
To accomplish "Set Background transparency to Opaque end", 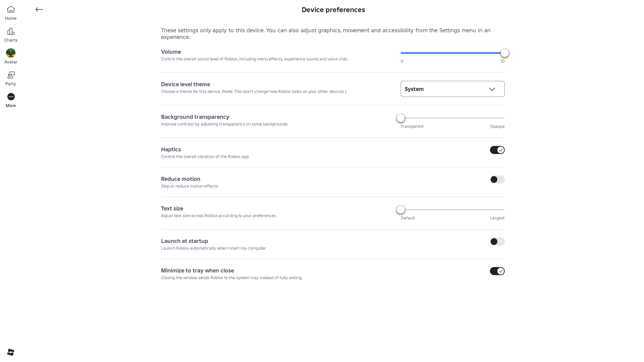I will tap(504, 118).
